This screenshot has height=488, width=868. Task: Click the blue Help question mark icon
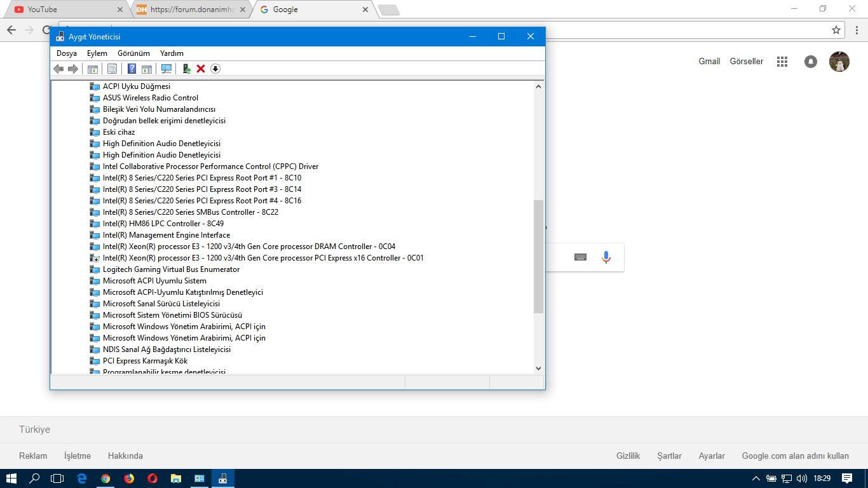(132, 69)
